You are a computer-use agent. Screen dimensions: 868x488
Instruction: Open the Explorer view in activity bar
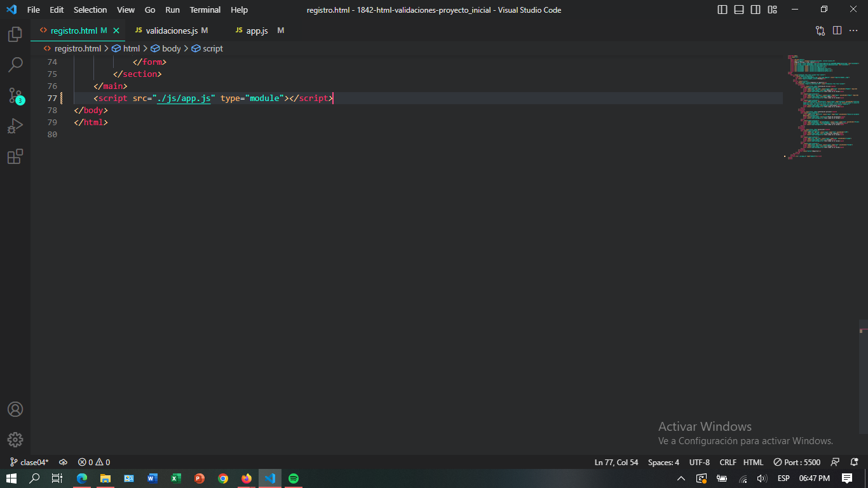point(15,34)
